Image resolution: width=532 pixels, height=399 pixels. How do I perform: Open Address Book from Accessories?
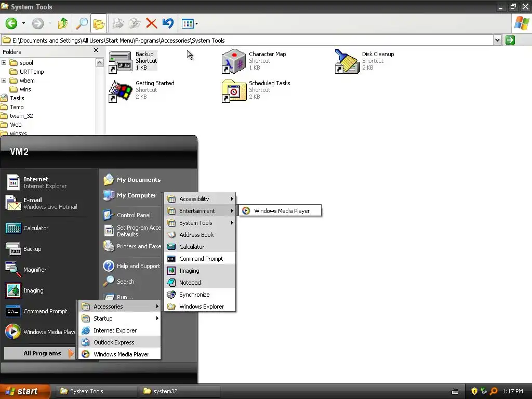tap(200, 235)
